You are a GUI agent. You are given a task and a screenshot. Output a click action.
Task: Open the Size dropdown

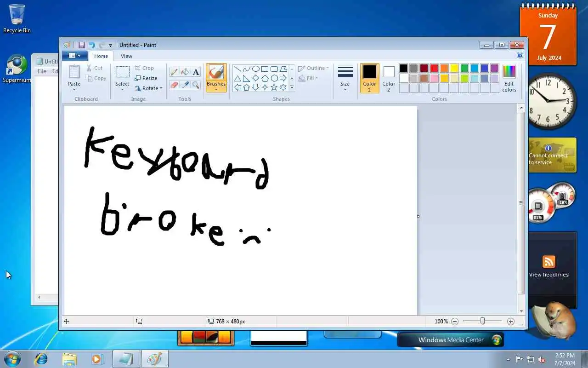pyautogui.click(x=345, y=78)
